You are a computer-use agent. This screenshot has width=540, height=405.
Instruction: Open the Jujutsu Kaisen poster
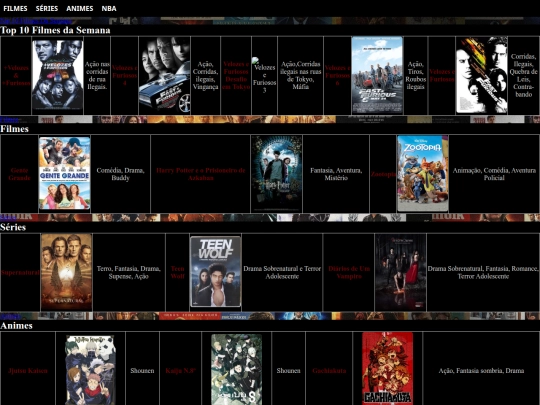point(90,370)
